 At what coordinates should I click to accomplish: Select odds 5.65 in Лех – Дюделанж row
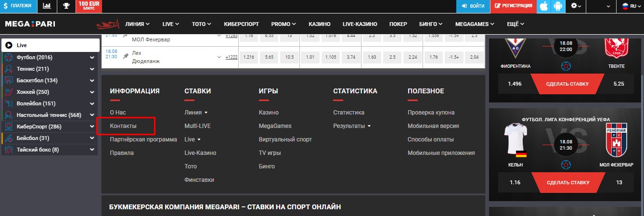[x=269, y=57]
